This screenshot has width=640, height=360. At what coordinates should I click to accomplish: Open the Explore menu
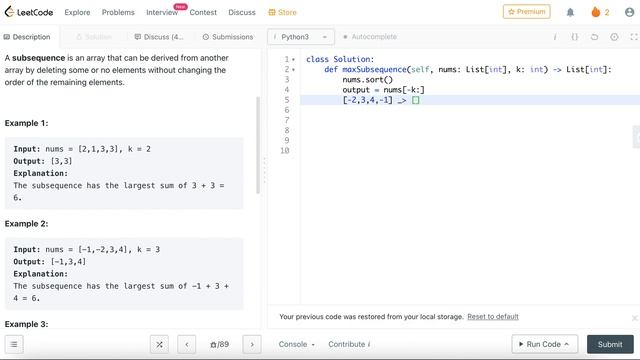tap(77, 12)
